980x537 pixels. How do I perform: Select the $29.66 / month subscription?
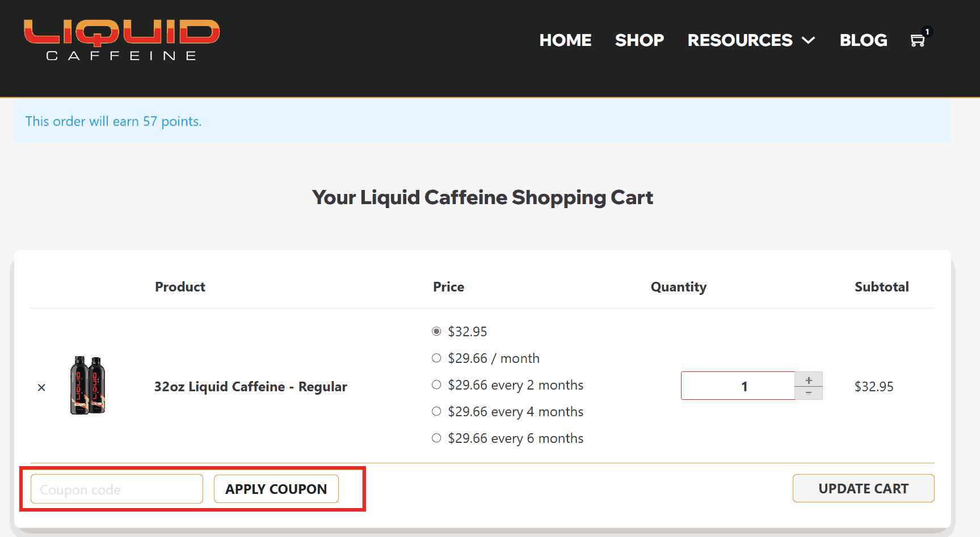(436, 358)
